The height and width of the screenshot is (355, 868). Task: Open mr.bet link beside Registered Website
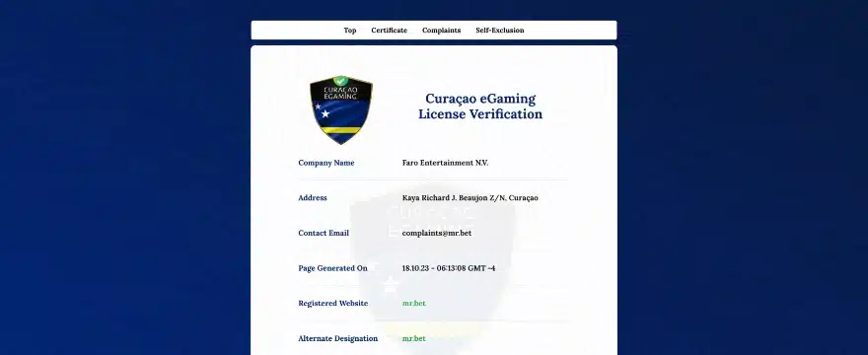pos(414,304)
